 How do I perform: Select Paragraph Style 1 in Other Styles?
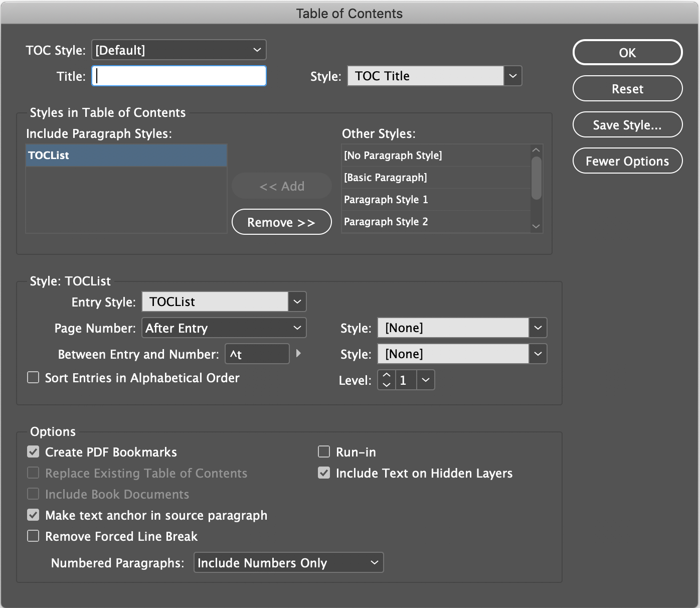[436, 200]
